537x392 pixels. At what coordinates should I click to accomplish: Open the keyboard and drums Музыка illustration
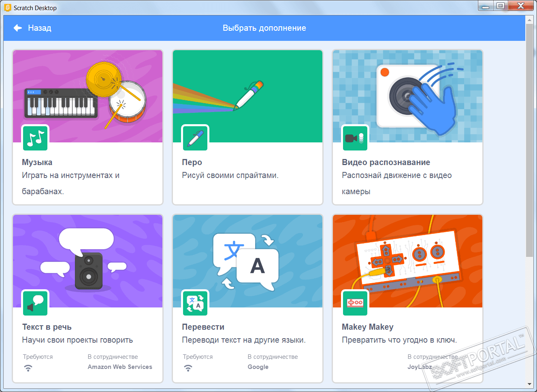click(88, 96)
